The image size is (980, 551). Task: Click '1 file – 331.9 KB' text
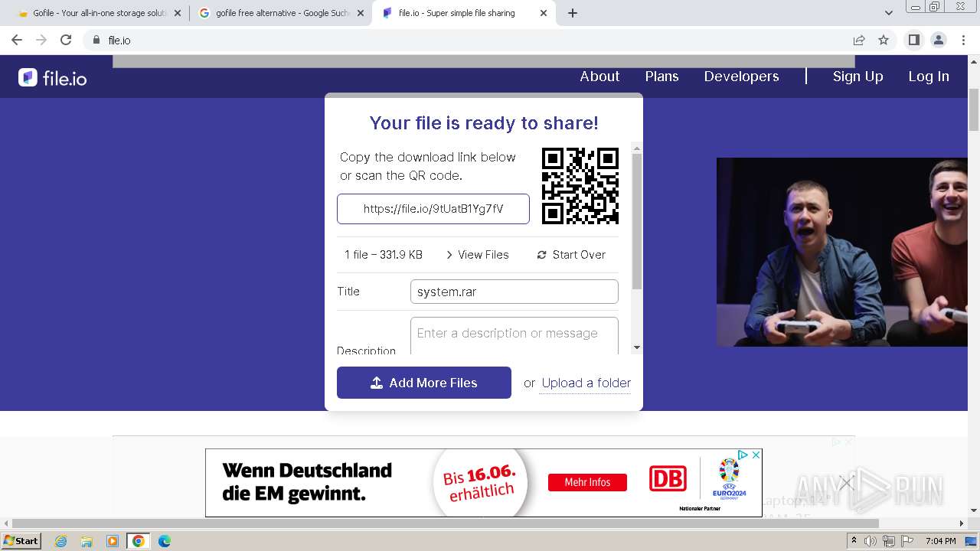[384, 255]
